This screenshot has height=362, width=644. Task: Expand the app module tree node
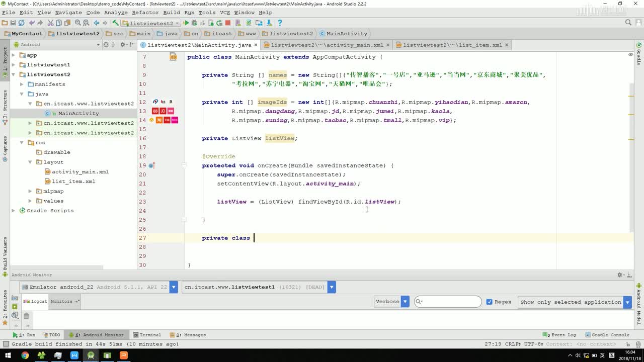pos(14,55)
